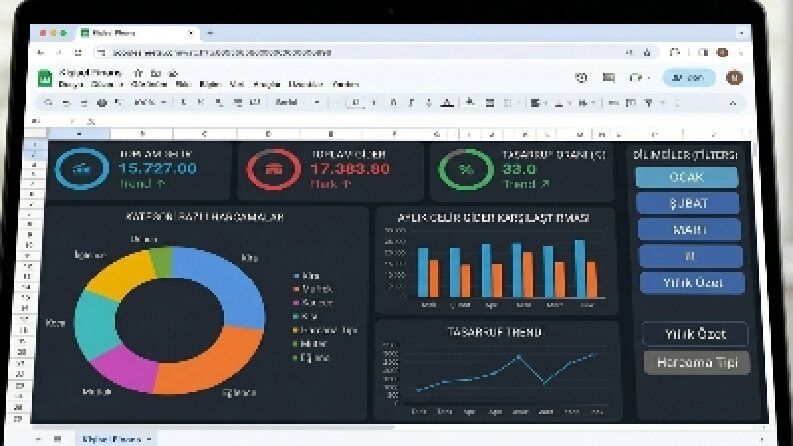Open the all sheets list icon
The height and width of the screenshot is (446, 793).
point(57,439)
